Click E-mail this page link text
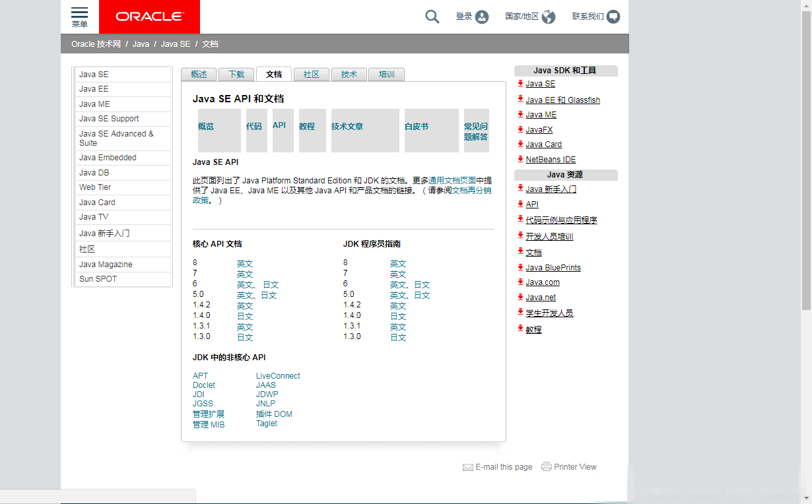Image resolution: width=812 pixels, height=504 pixels. (x=504, y=467)
